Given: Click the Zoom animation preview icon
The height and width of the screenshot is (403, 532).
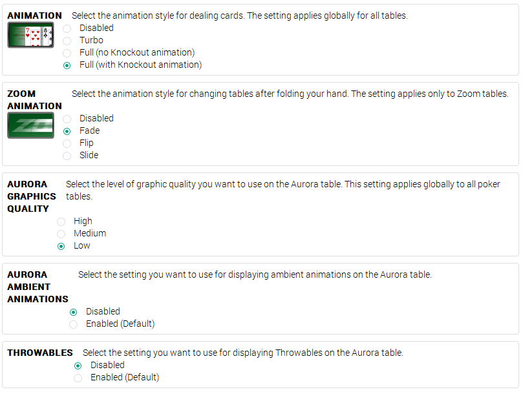Looking at the screenshot, I should coord(30,125).
